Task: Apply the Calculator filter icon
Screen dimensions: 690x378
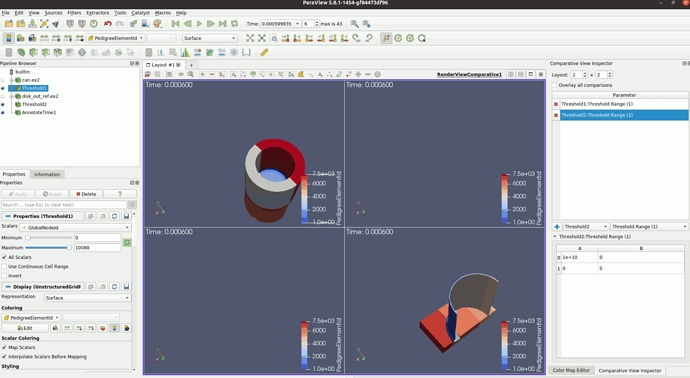Action: (x=9, y=52)
